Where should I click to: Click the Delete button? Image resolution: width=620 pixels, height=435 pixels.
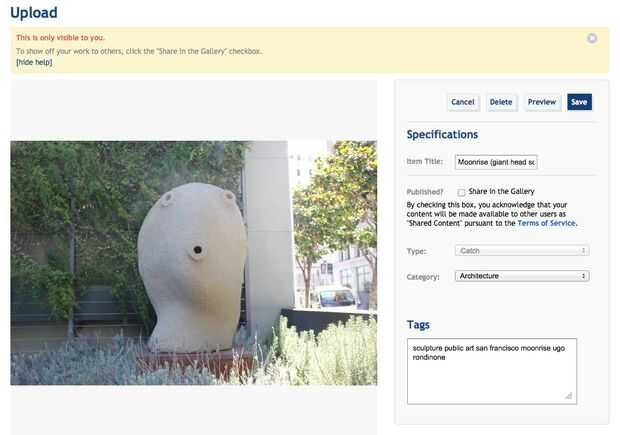(501, 102)
